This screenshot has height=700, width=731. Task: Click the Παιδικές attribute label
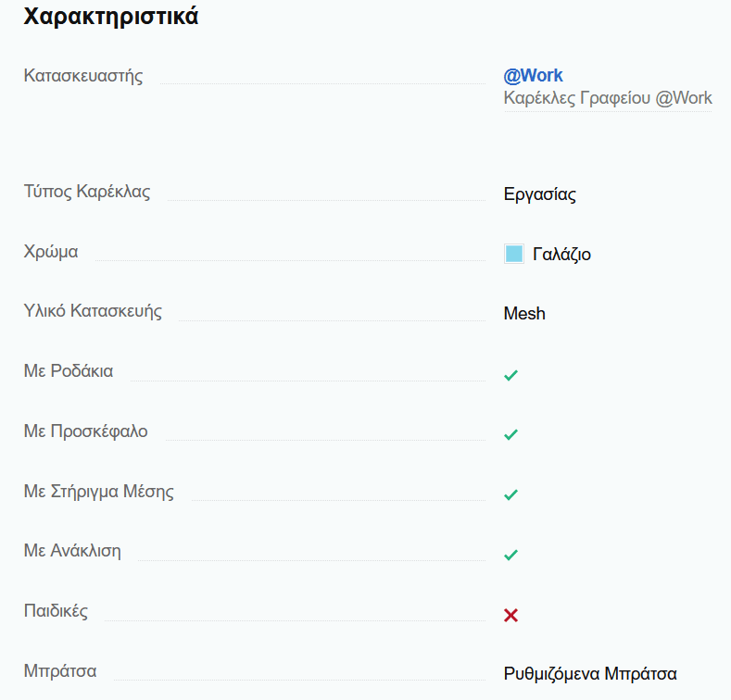pyautogui.click(x=56, y=611)
